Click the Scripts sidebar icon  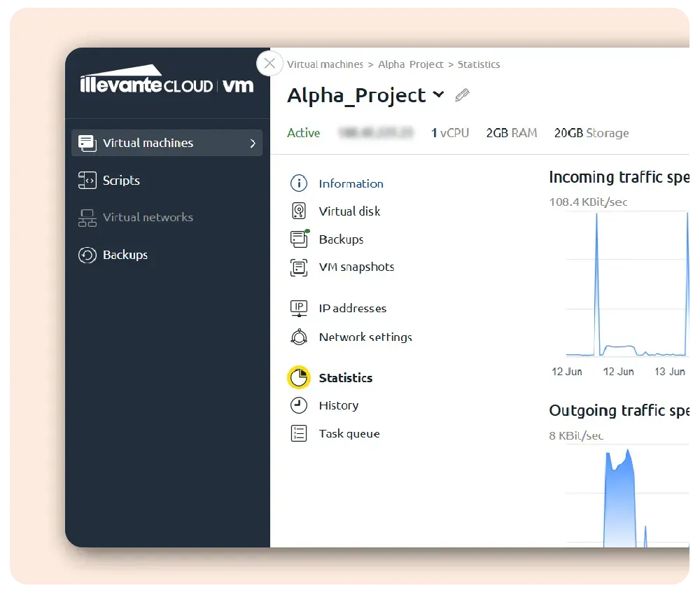coord(87,181)
